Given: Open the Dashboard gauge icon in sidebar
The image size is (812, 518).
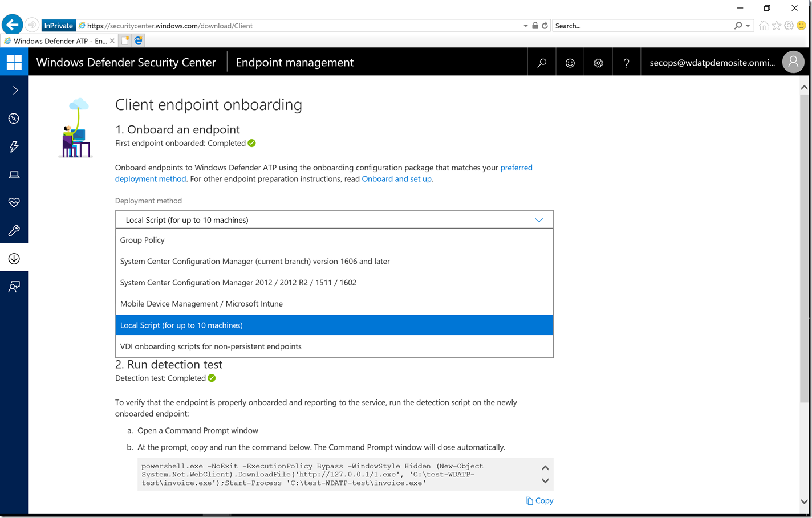Looking at the screenshot, I should [14, 119].
